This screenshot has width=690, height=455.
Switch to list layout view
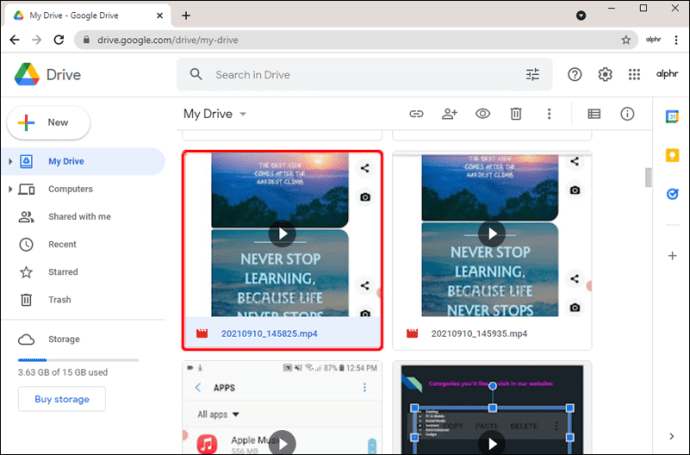click(x=594, y=114)
